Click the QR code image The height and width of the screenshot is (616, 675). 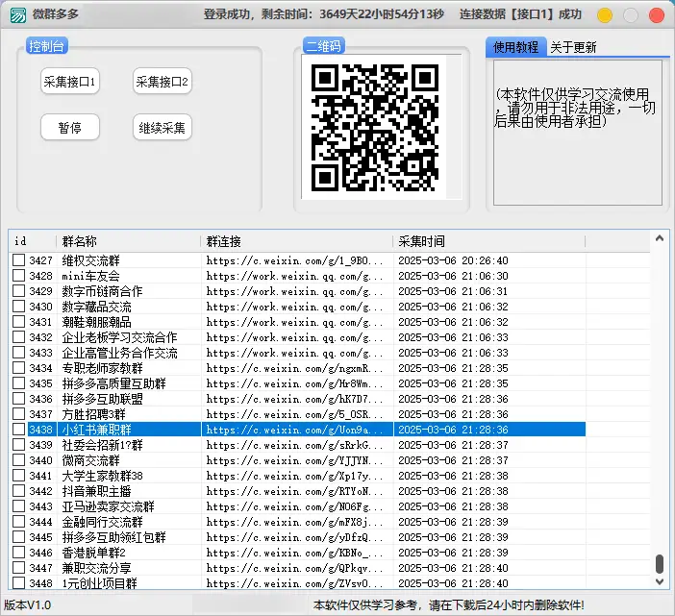(x=376, y=127)
